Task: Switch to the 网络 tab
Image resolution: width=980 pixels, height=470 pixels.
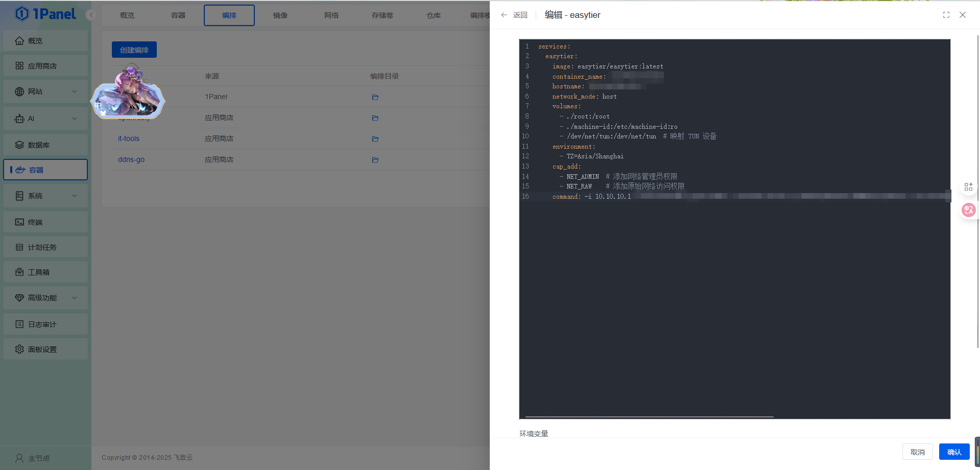Action: pos(331,15)
